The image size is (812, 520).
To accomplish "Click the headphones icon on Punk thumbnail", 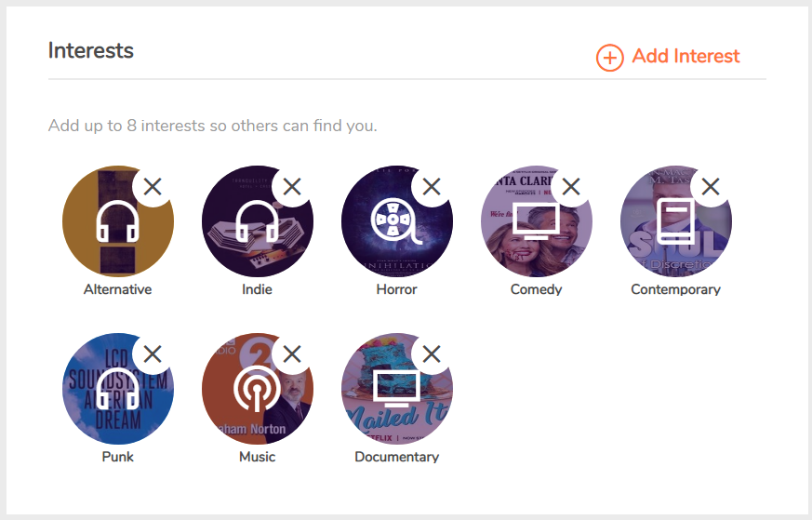I will point(118,389).
